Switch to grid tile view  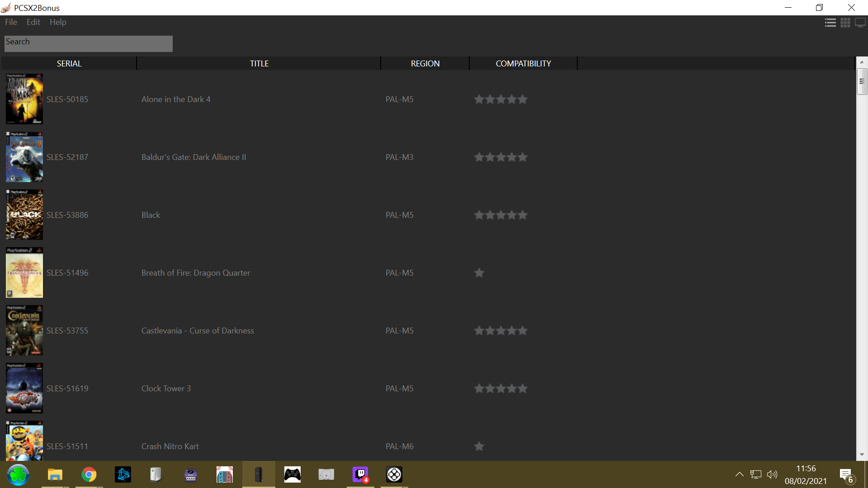point(845,23)
